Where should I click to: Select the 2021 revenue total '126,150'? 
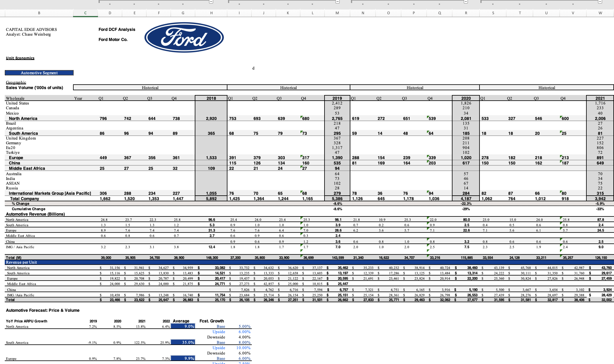tap(601, 258)
